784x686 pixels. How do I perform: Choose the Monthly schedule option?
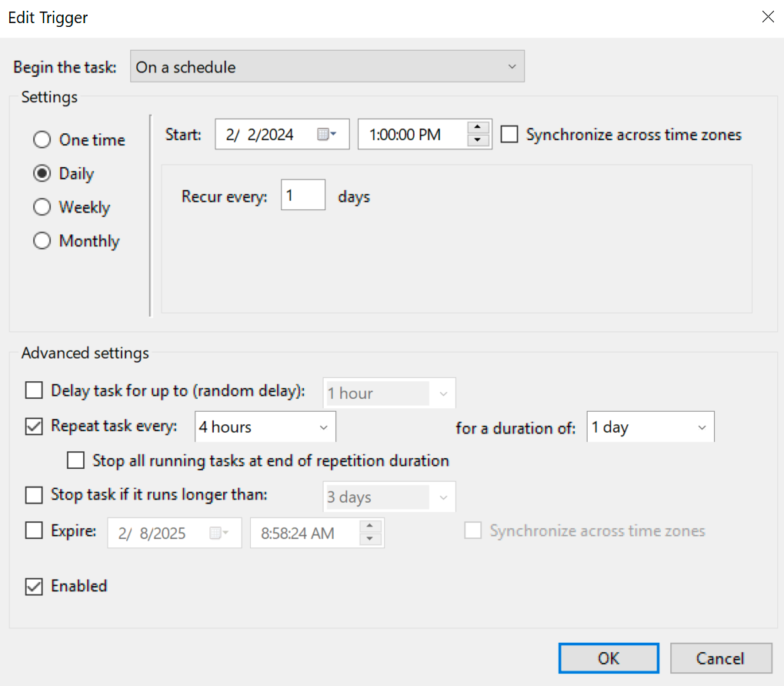42,242
